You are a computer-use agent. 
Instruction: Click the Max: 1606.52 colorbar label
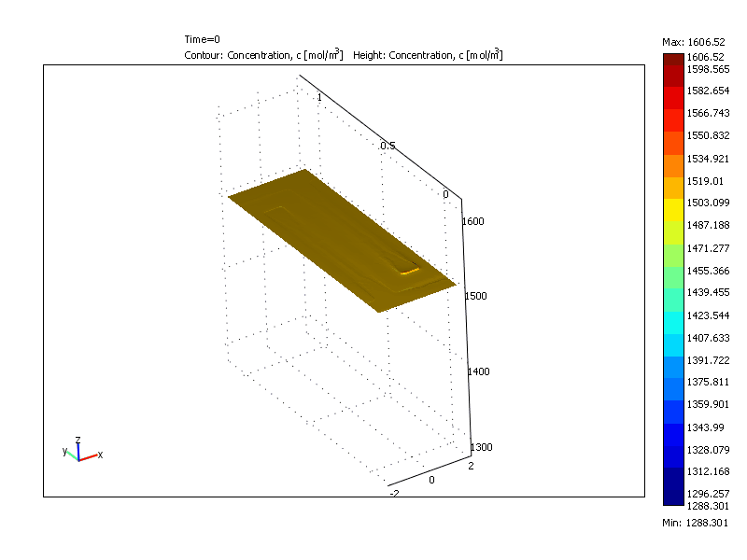(694, 42)
